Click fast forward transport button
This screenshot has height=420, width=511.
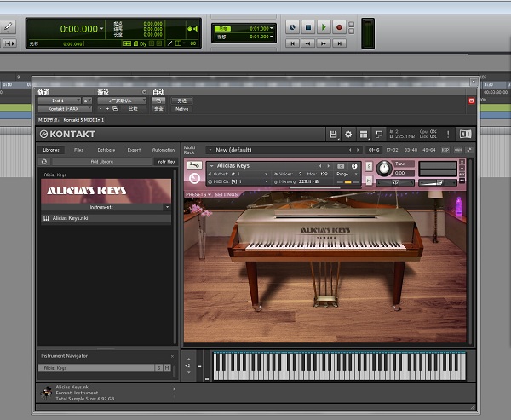click(324, 43)
